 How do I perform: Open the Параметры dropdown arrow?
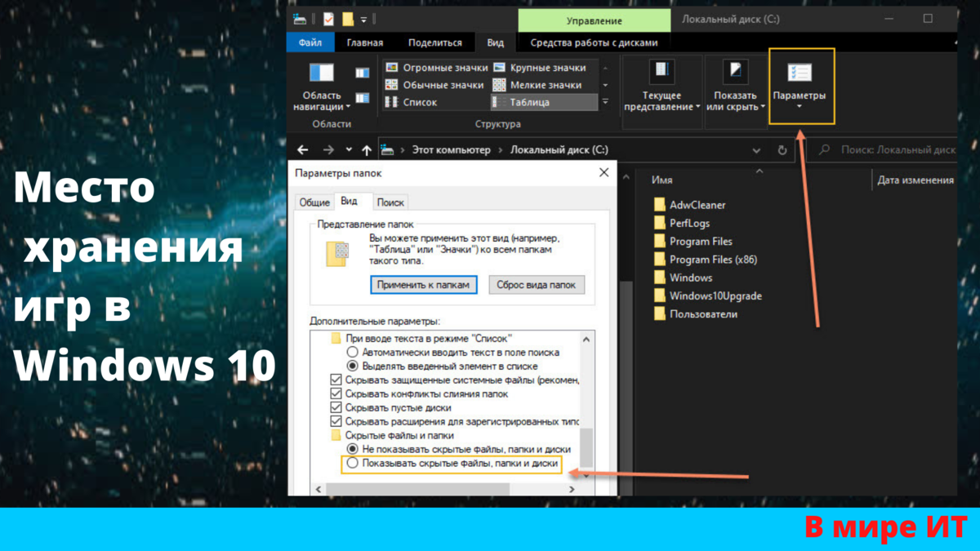click(800, 107)
